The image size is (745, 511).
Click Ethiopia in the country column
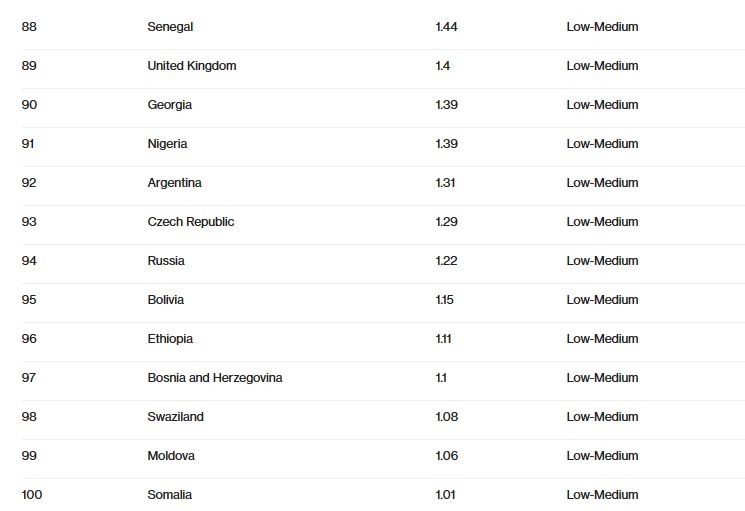point(170,339)
